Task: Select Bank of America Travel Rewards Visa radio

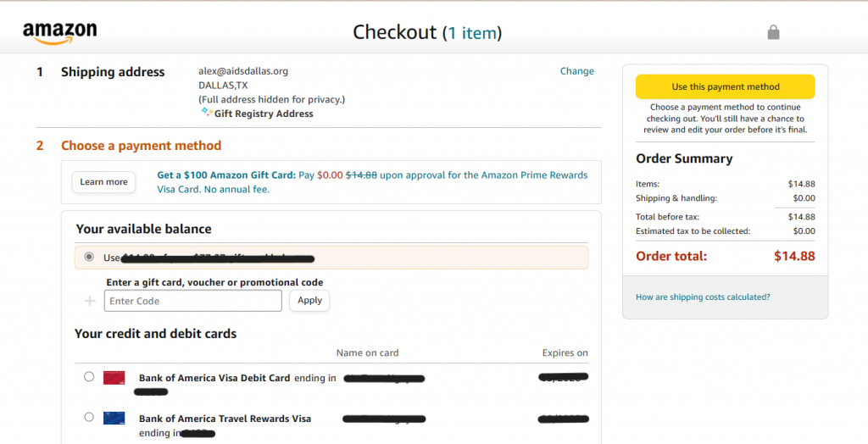Action: click(89, 417)
